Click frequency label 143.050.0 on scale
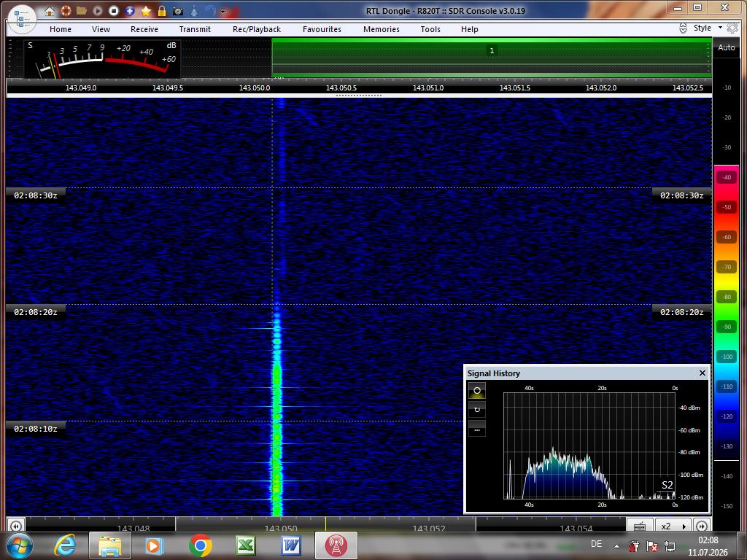 (x=255, y=88)
